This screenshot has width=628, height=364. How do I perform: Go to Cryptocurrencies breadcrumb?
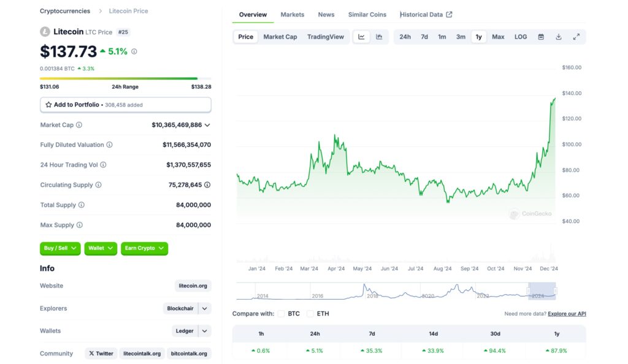pyautogui.click(x=65, y=11)
